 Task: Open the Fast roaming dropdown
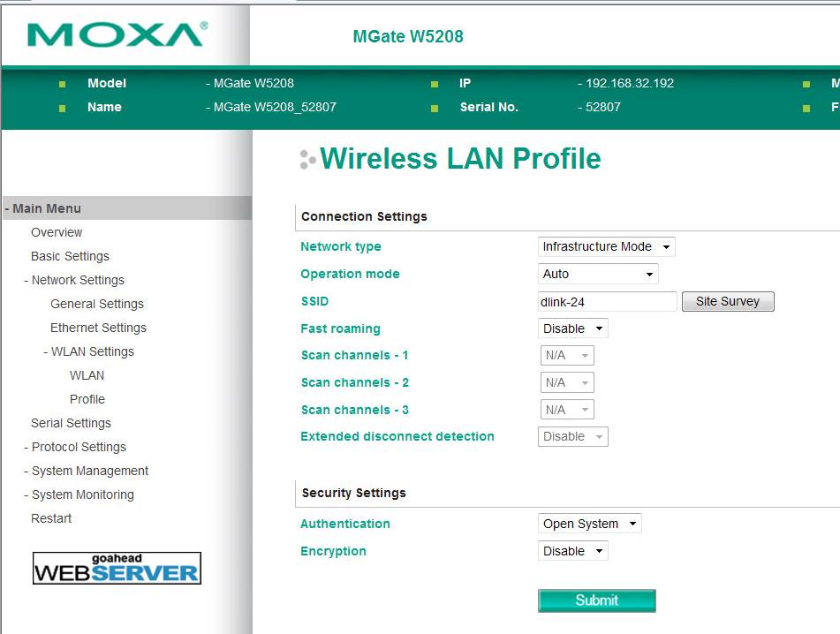pyautogui.click(x=572, y=328)
